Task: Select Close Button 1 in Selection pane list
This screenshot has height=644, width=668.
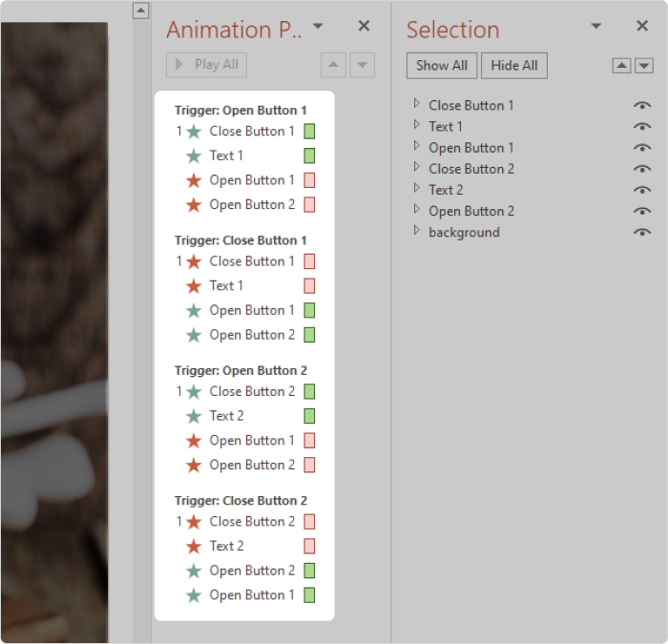Action: click(471, 105)
